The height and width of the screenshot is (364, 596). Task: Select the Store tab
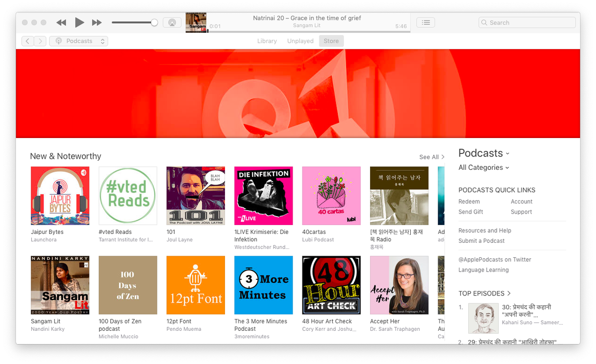[x=331, y=41]
